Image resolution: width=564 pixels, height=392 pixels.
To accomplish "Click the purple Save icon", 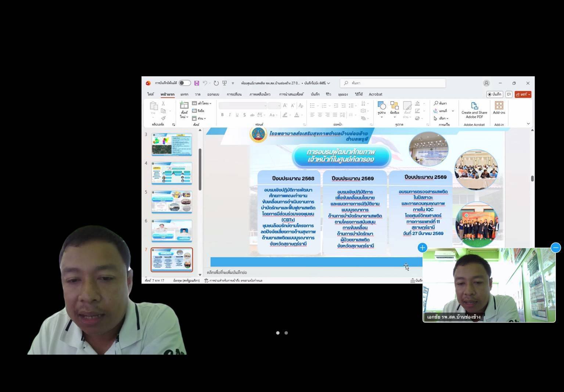I will click(x=197, y=83).
